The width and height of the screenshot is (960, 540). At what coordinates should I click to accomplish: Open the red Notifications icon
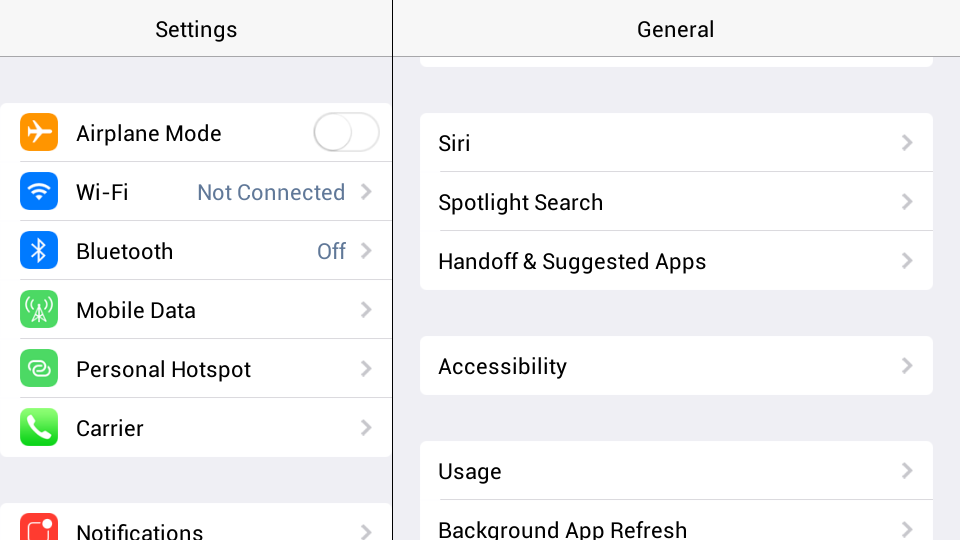39,528
